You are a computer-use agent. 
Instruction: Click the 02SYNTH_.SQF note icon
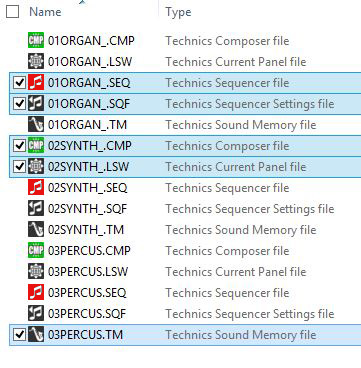coord(36,209)
